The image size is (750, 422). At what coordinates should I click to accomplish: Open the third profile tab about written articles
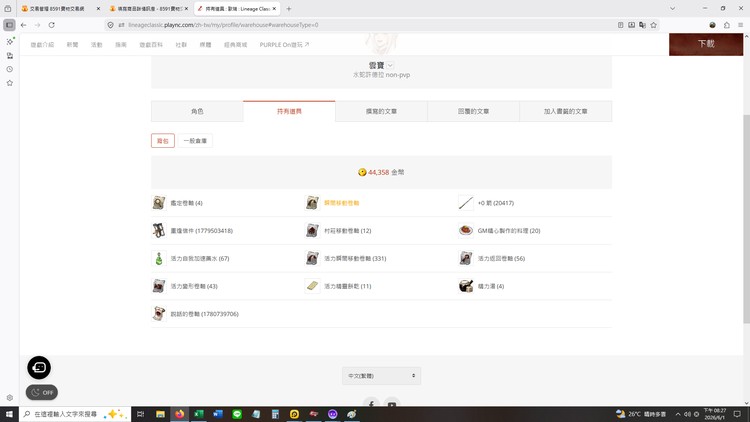[x=381, y=111]
